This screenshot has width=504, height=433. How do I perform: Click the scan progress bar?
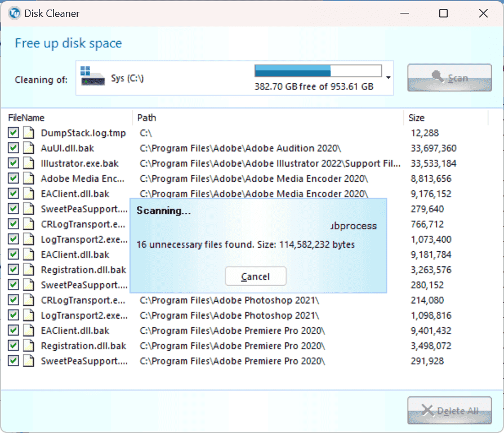pos(318,70)
